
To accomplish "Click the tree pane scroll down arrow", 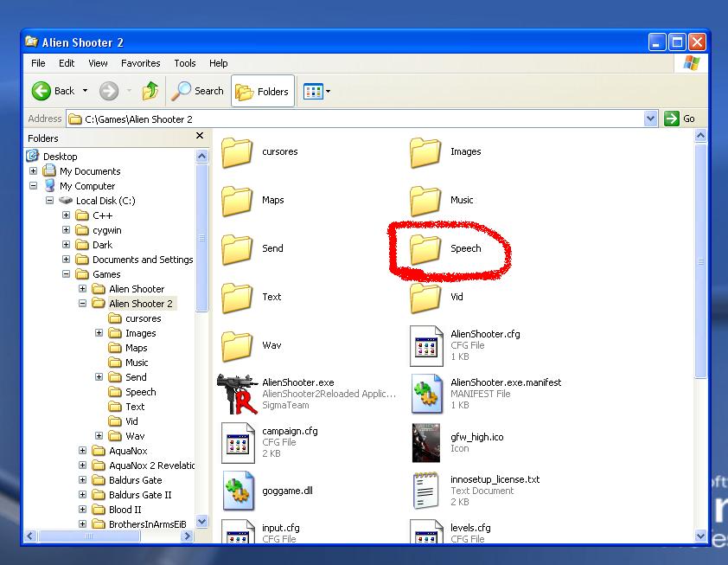I will click(202, 522).
